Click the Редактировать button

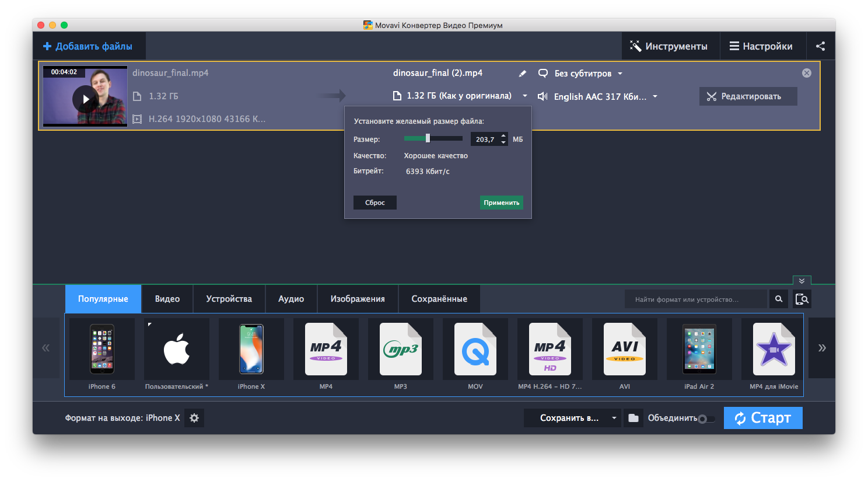(x=748, y=96)
